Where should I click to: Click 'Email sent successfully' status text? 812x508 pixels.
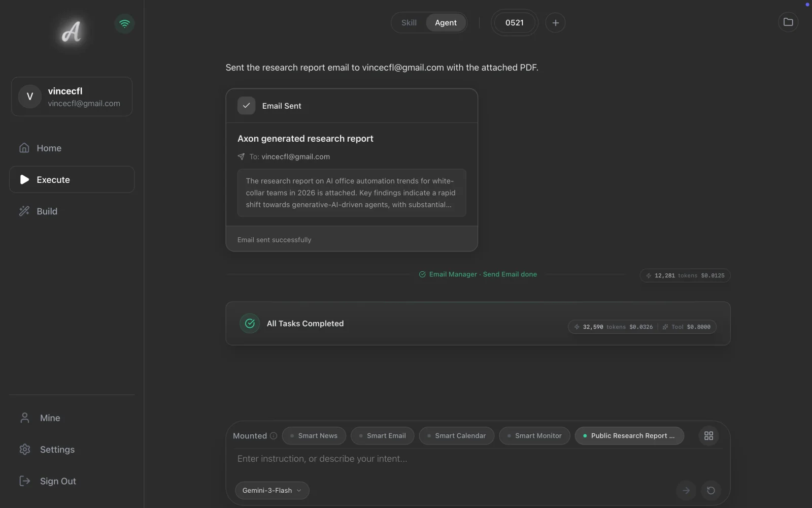click(275, 240)
